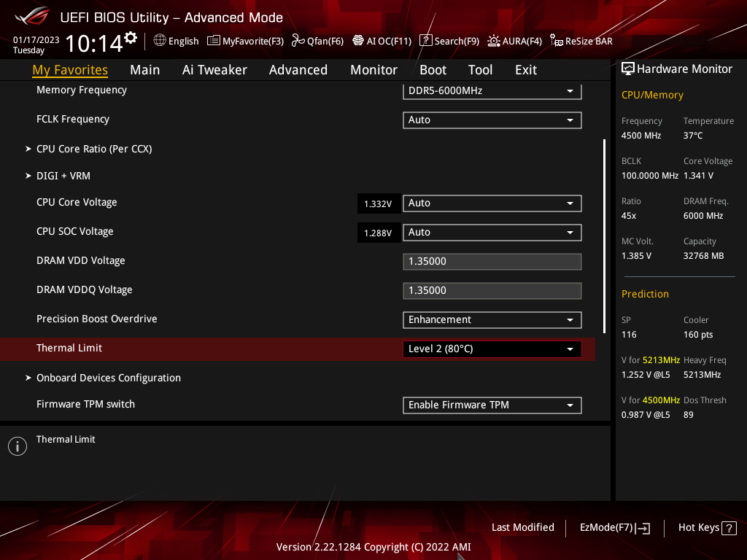The height and width of the screenshot is (560, 747).
Task: Click DRAM VDD Voltage input field
Action: 492,262
